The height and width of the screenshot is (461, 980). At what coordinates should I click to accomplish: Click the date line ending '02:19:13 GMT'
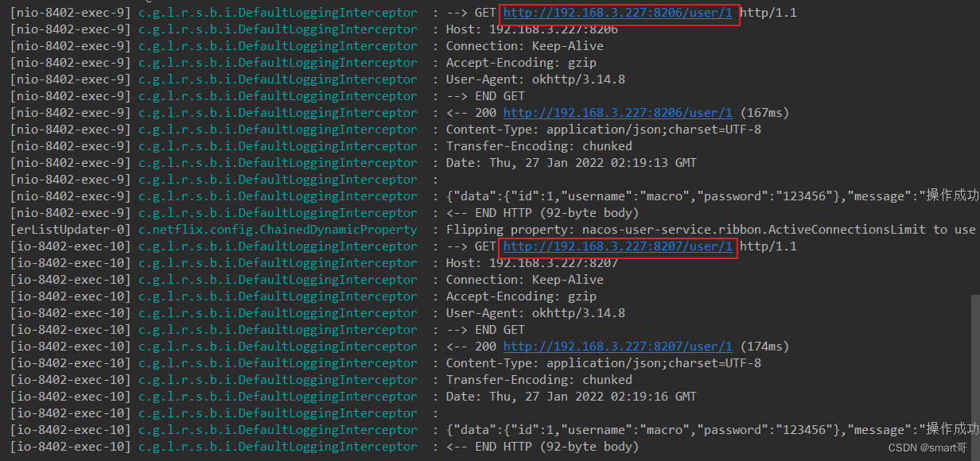point(571,163)
